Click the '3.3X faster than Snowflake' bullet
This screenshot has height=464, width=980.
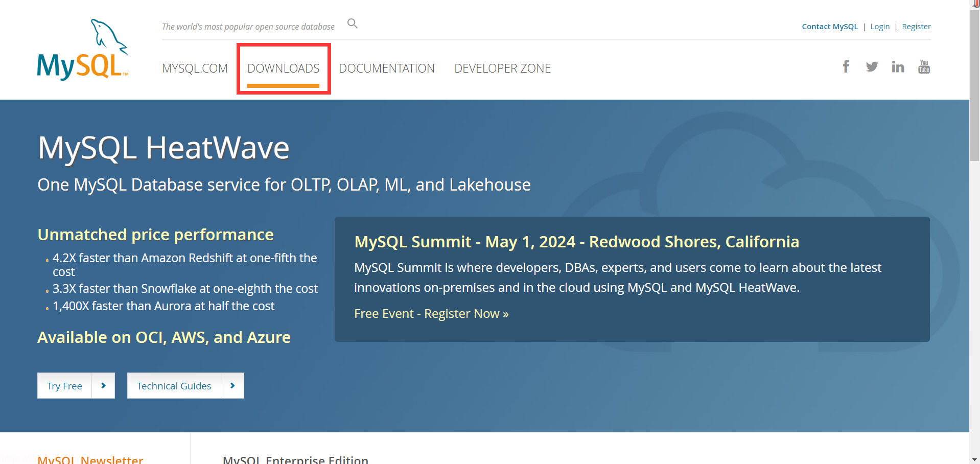[185, 289]
